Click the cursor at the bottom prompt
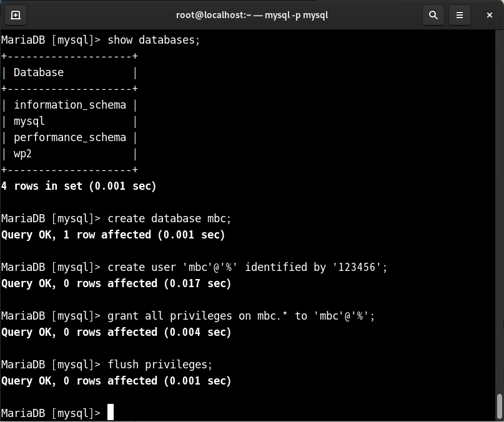The height and width of the screenshot is (422, 504). 111,412
